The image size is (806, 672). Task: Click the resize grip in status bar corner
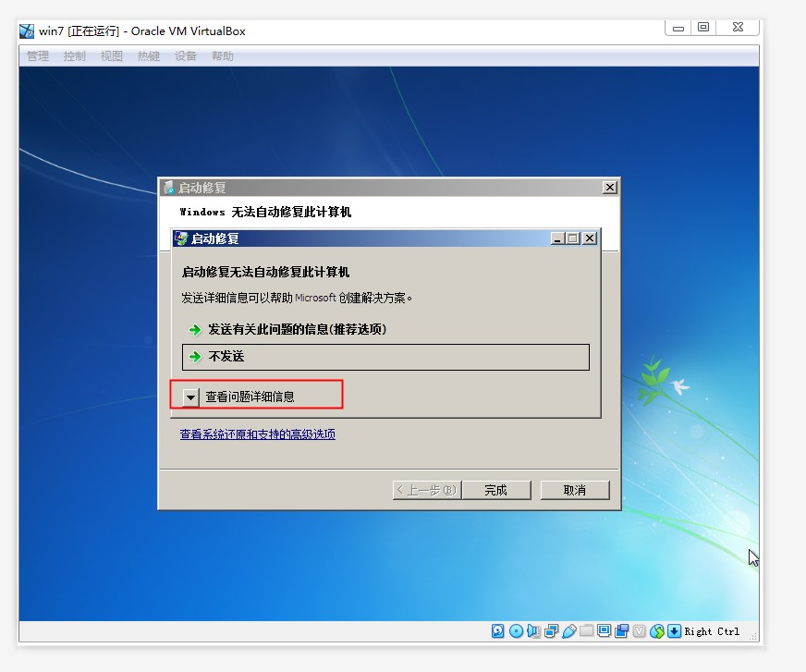point(753,637)
